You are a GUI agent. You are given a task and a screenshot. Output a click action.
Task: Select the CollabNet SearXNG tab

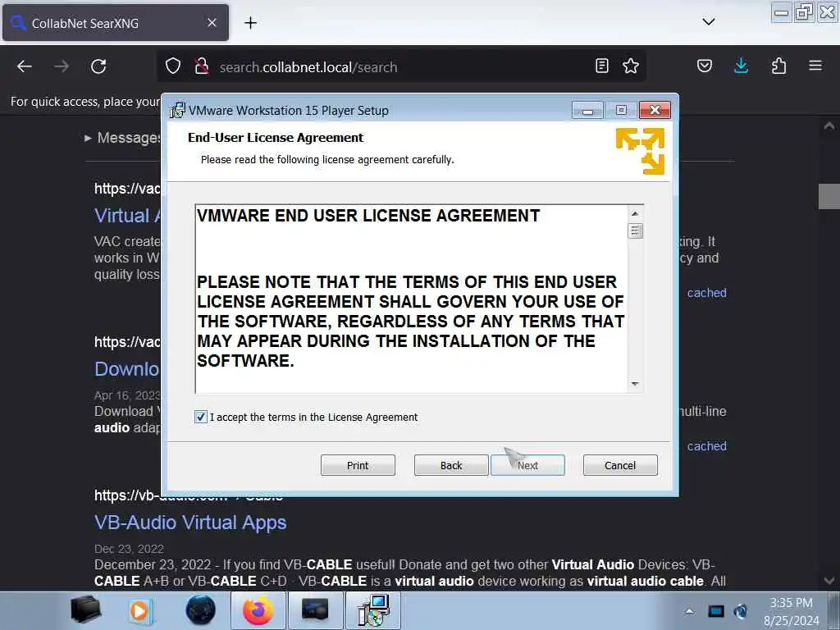pos(116,22)
